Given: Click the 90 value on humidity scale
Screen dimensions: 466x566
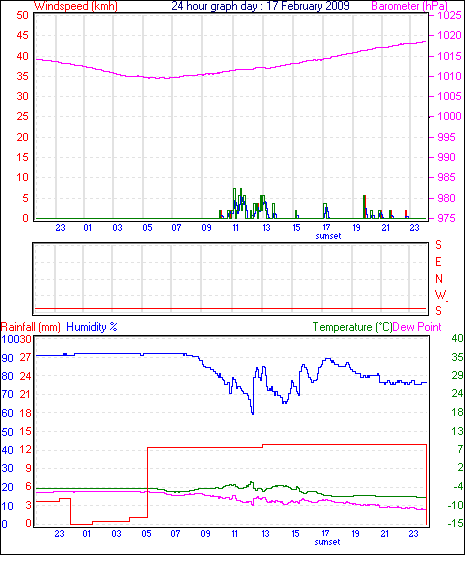Looking at the screenshot, I should [x=7, y=358].
